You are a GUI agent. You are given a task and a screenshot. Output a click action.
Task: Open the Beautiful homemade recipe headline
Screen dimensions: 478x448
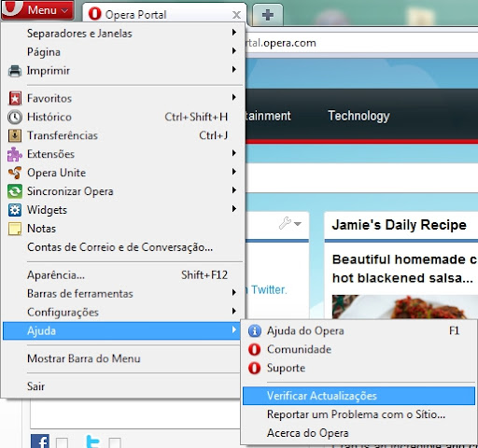pos(404,269)
